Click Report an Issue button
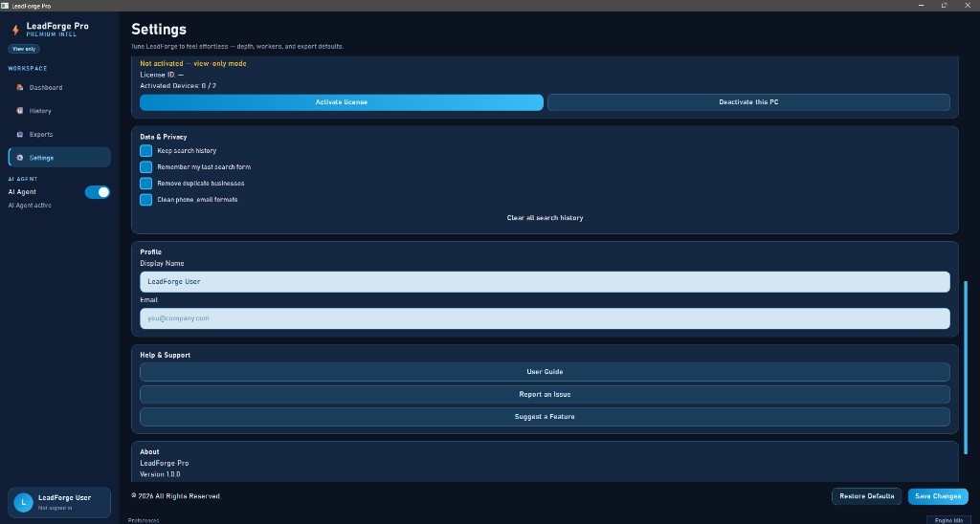The image size is (980, 524). pos(545,394)
